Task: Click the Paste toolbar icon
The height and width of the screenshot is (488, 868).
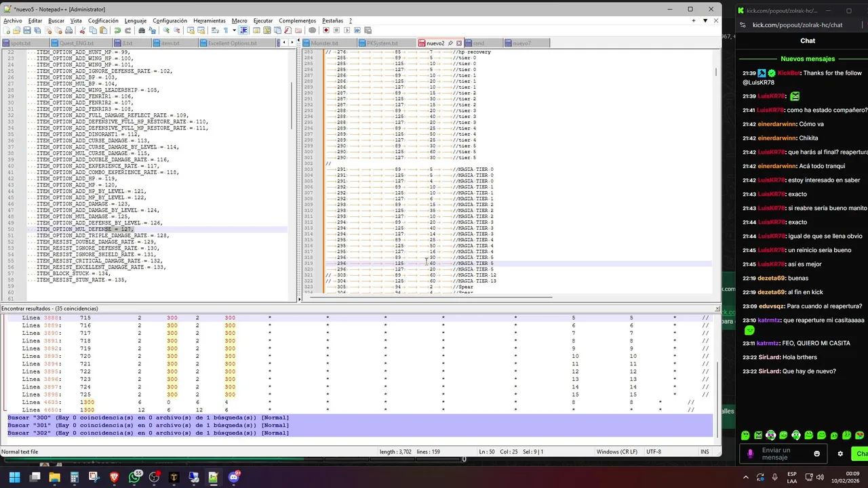Action: pos(103,30)
